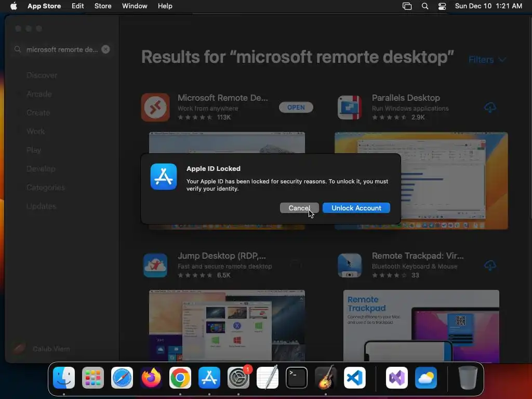532x399 pixels.
Task: Open the Trash from the Dock
Action: [x=468, y=378]
